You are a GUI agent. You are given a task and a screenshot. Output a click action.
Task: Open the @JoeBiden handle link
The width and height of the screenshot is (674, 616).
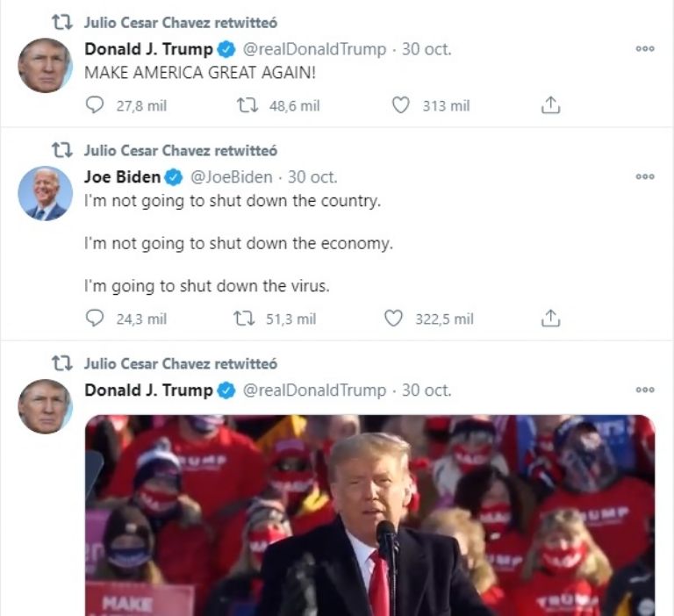click(232, 176)
